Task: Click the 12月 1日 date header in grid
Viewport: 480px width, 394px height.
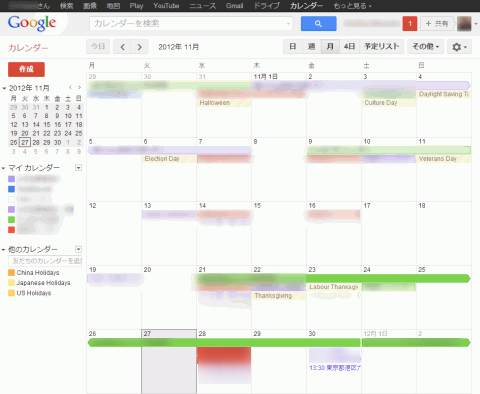Action: point(375,334)
